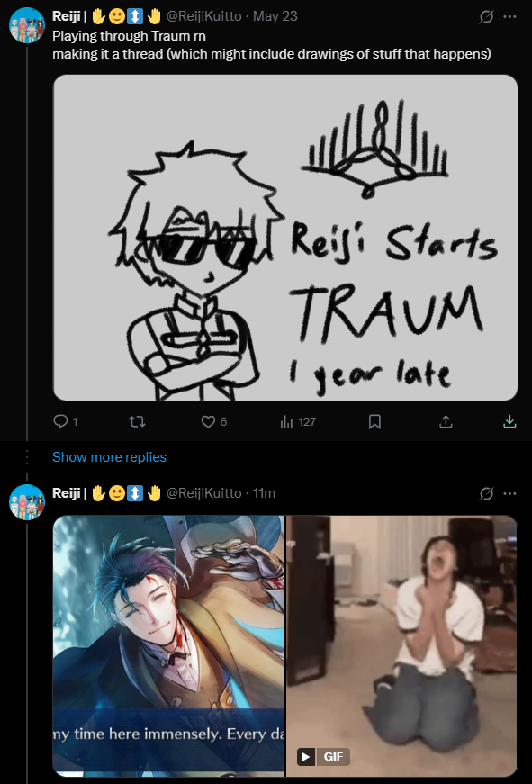Bookmark the Traum thread tweet
The image size is (532, 784).
point(374,422)
